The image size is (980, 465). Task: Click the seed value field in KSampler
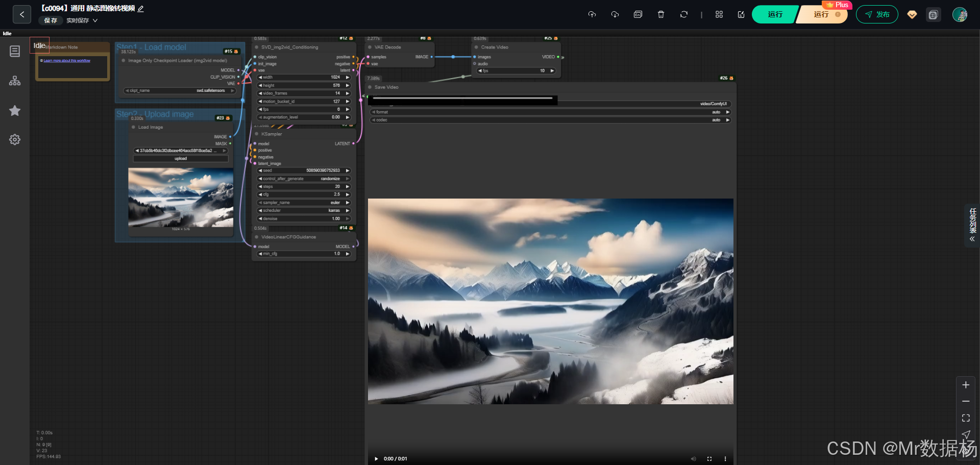coord(304,170)
